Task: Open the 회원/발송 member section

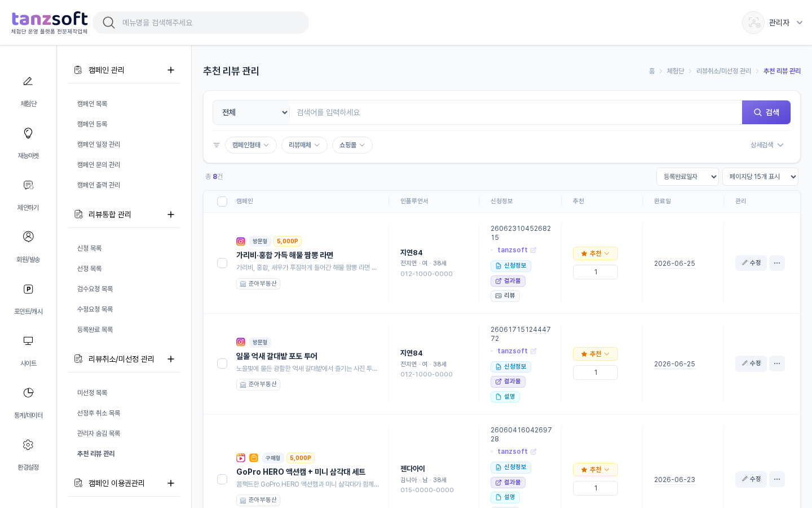Action: coord(28,246)
